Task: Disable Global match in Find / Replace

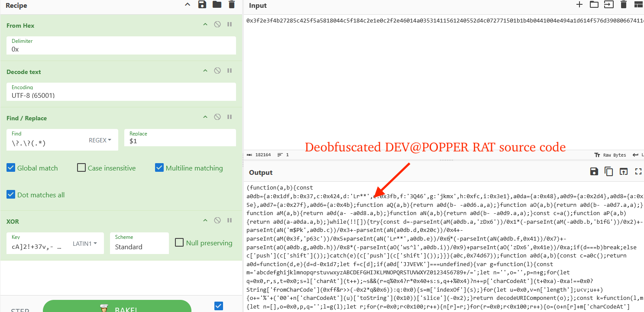Action: pos(11,167)
